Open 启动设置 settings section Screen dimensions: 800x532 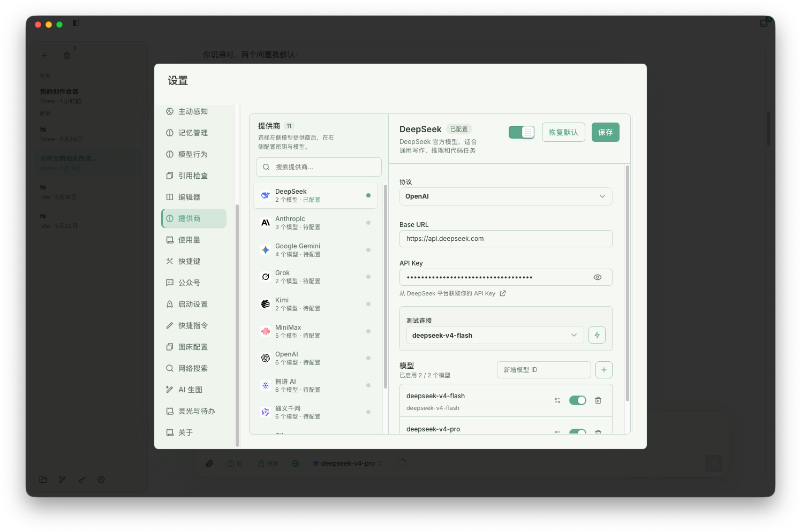point(194,304)
